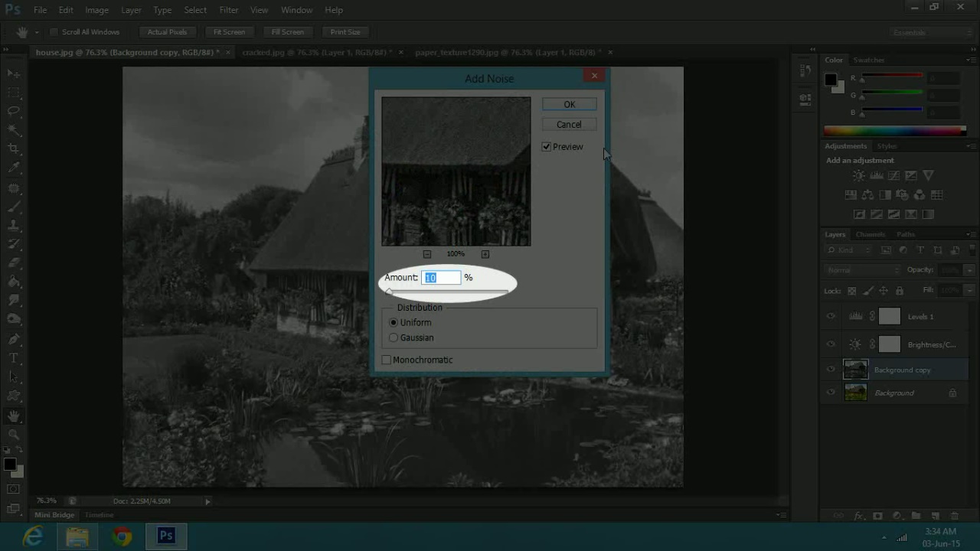
Task: Open the layer blend mode dropdown
Action: pos(863,270)
